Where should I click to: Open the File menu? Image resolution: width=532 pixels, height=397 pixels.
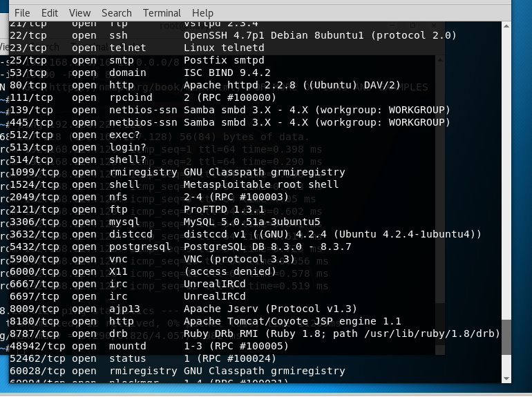[22, 13]
